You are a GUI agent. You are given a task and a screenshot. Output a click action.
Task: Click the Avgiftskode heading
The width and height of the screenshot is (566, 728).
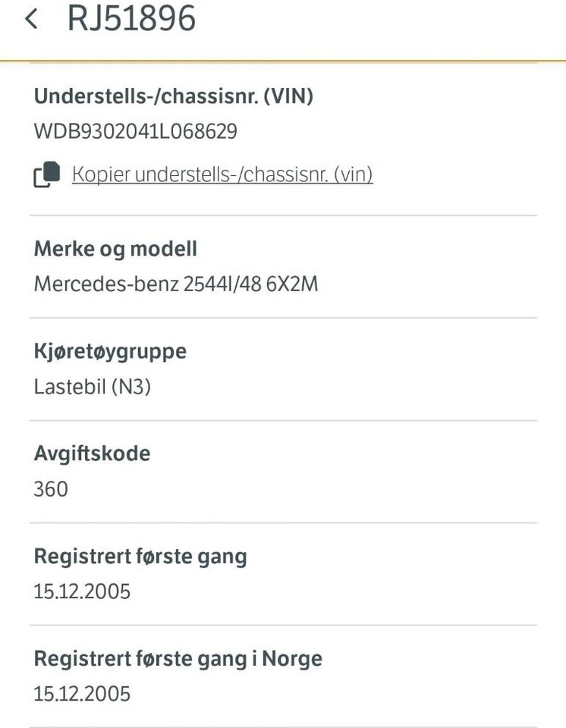[92, 453]
